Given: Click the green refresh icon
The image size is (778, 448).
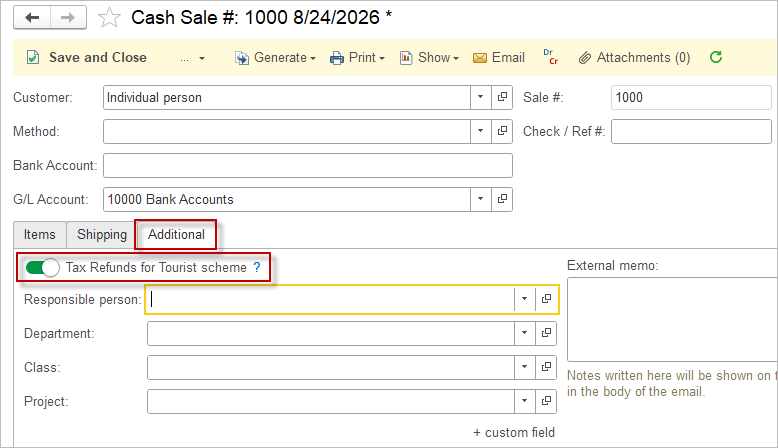Looking at the screenshot, I should coord(716,57).
